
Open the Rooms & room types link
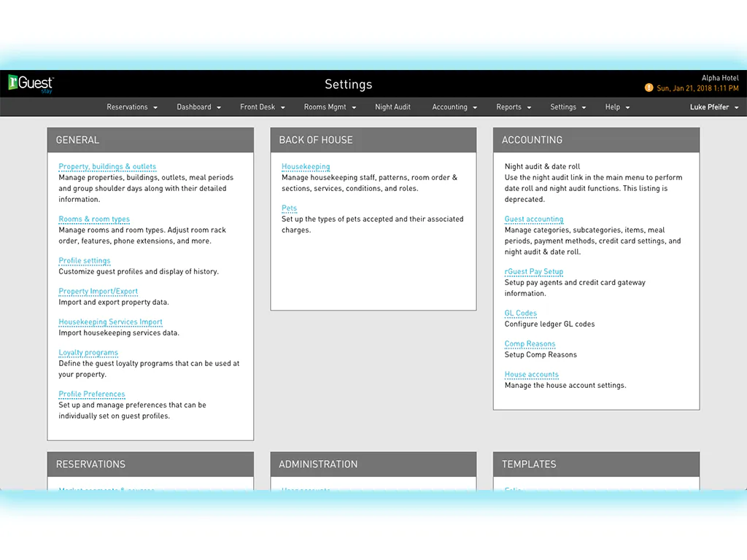pos(94,219)
